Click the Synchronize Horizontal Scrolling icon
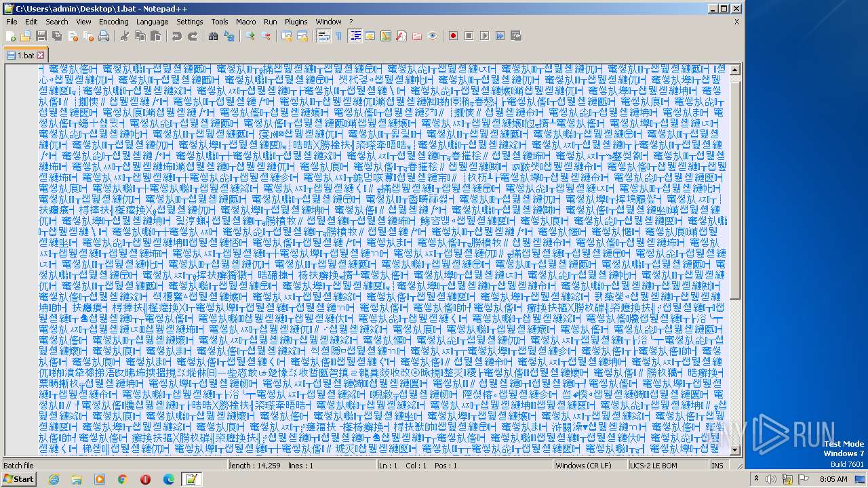This screenshot has height=488, width=868. (302, 36)
